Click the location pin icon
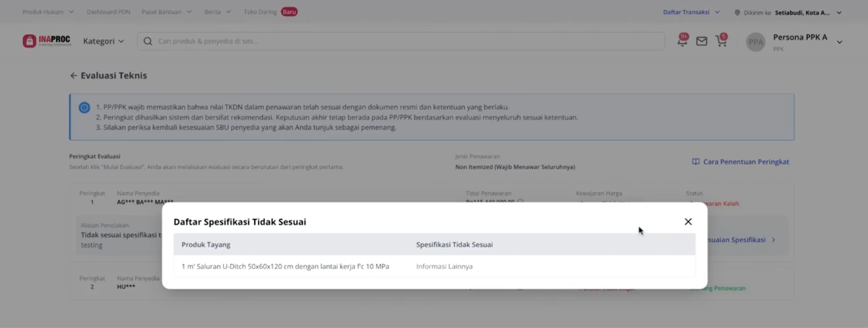Viewport: 868px width, 328px height. pos(737,12)
